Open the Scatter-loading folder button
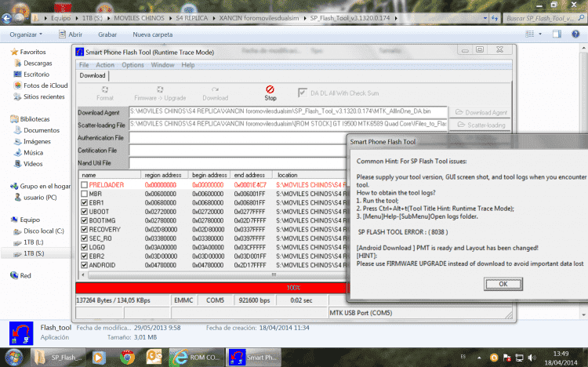Screen dimensions: 588x367 481,125
